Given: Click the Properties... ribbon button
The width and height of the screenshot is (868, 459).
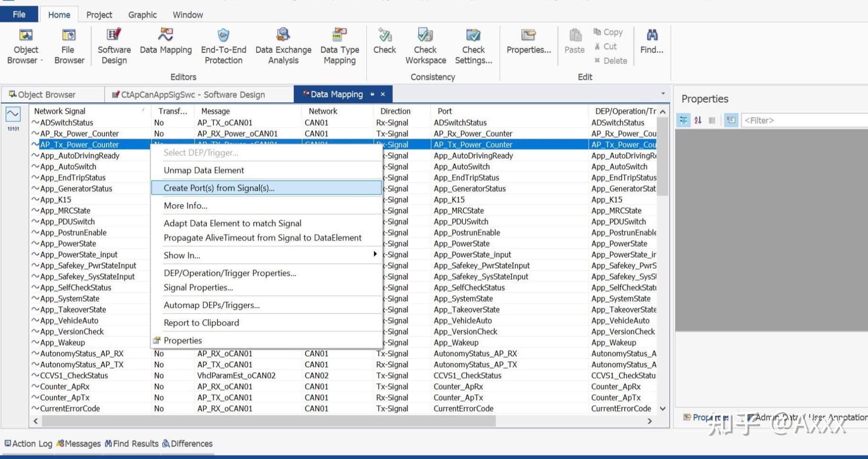Looking at the screenshot, I should [529, 43].
